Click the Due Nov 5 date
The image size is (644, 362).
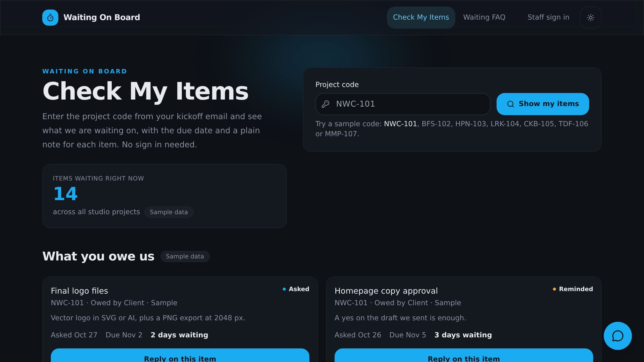(x=408, y=335)
